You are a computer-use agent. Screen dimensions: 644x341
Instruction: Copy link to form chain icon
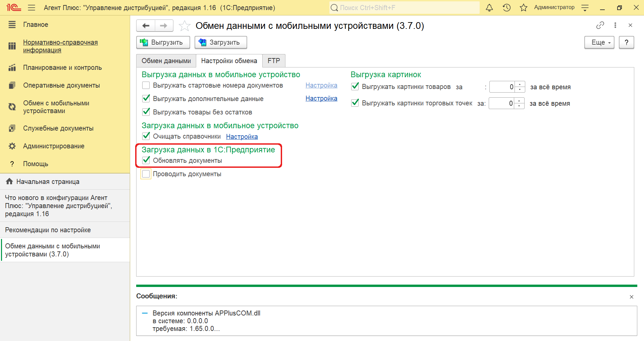pos(600,25)
